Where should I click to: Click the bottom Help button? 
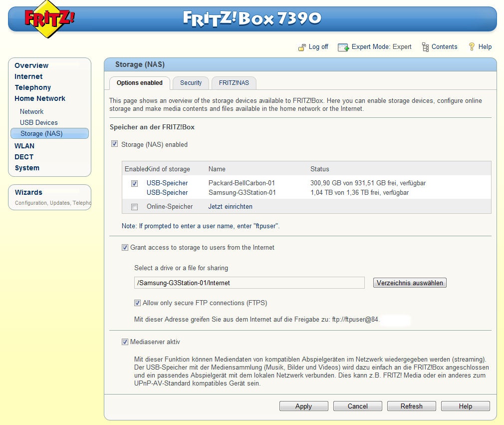466,406
